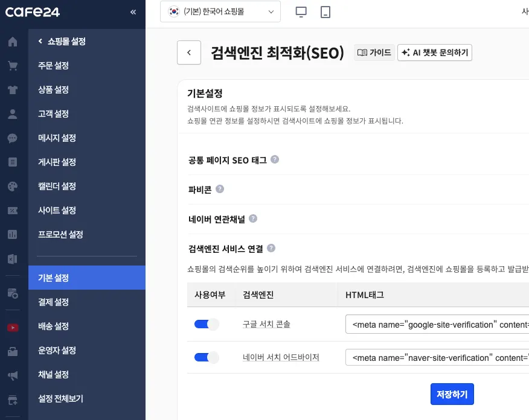This screenshot has height=420, width=529.
Task: Switch to mobile preview tablet icon
Action: point(325,12)
